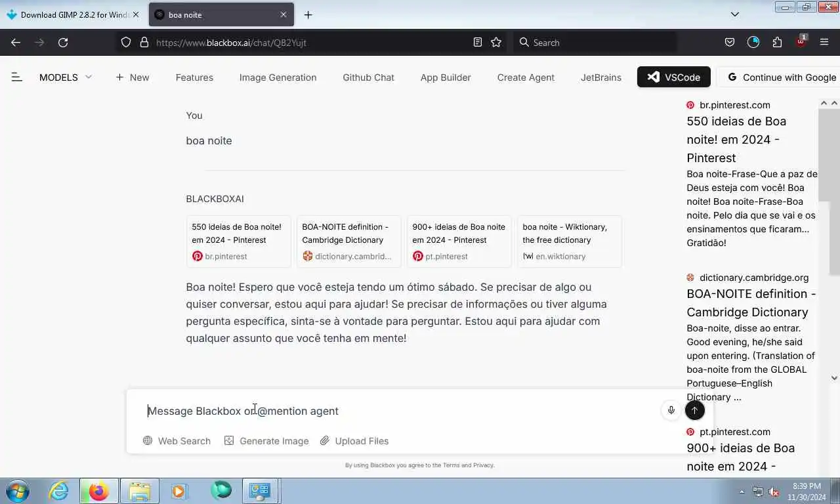
Task: Open sidebar BOA-NOITE definition Cambridge result
Action: 751,303
